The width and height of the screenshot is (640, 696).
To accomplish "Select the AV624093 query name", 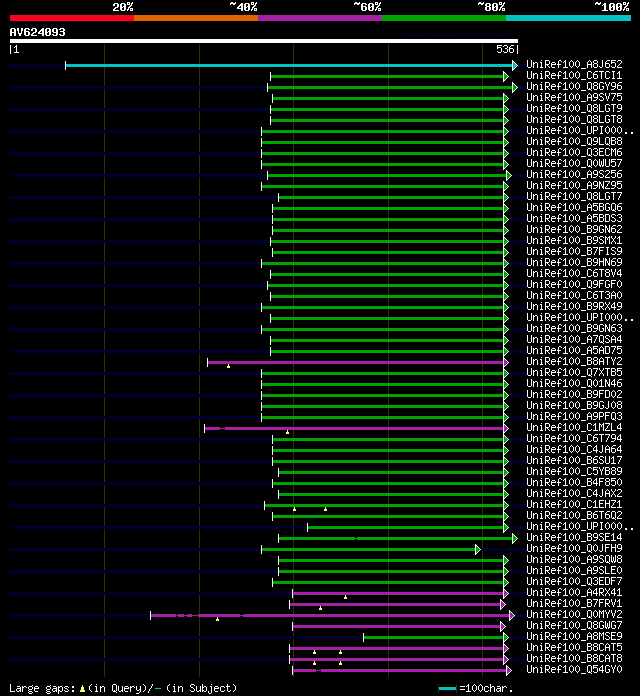I will point(38,32).
